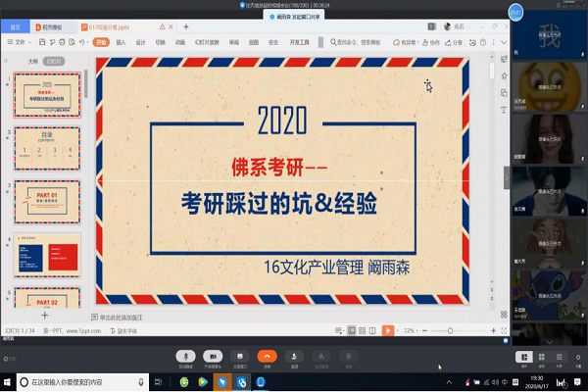Image resolution: width=588 pixels, height=392 pixels.
Task: Open the 稻壳模板 tab
Action: [x=54, y=28]
